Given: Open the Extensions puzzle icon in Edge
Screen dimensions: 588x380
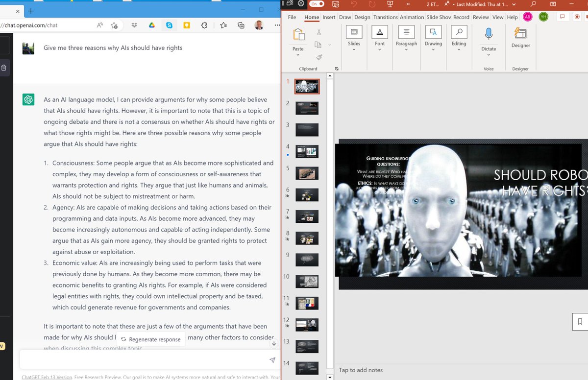Looking at the screenshot, I should [x=205, y=25].
